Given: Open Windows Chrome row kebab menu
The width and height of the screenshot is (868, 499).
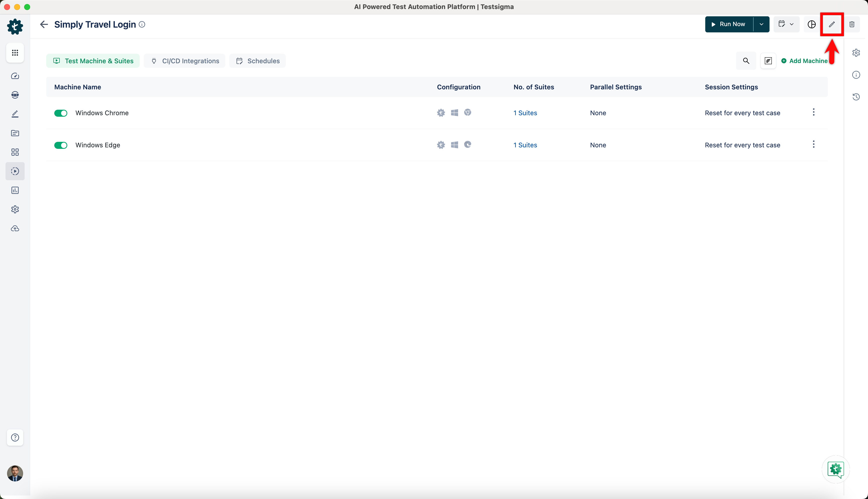Looking at the screenshot, I should [813, 112].
